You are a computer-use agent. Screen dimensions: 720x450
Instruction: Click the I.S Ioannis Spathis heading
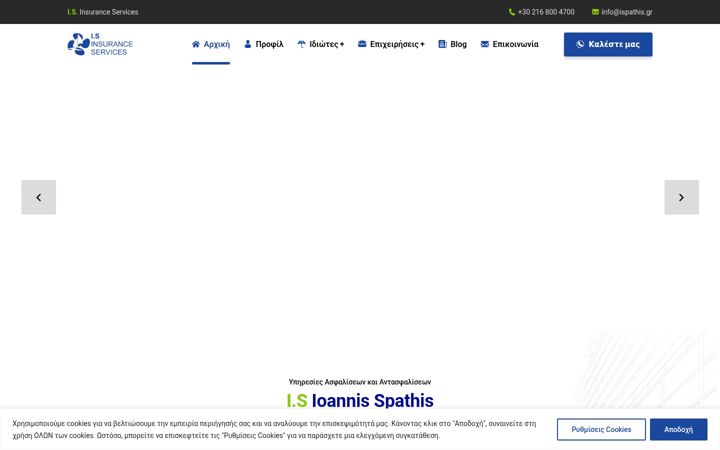click(x=360, y=400)
